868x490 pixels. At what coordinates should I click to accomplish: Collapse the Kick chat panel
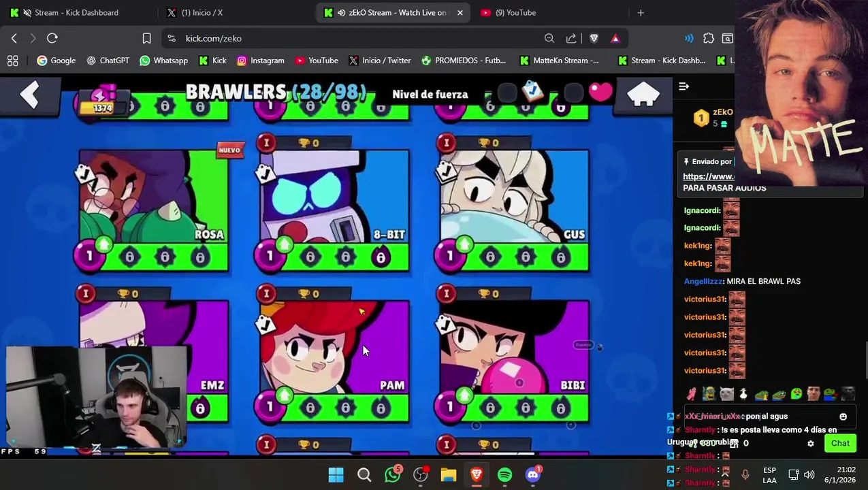click(684, 86)
